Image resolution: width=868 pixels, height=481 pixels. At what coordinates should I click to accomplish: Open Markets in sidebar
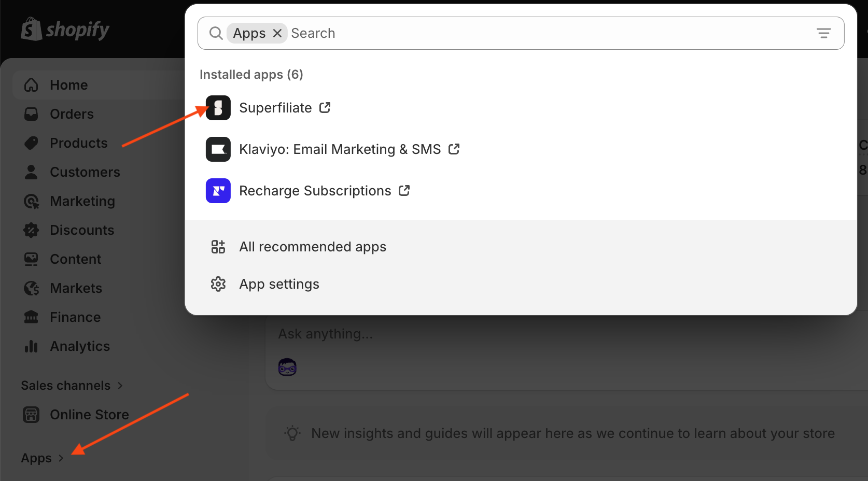76,288
